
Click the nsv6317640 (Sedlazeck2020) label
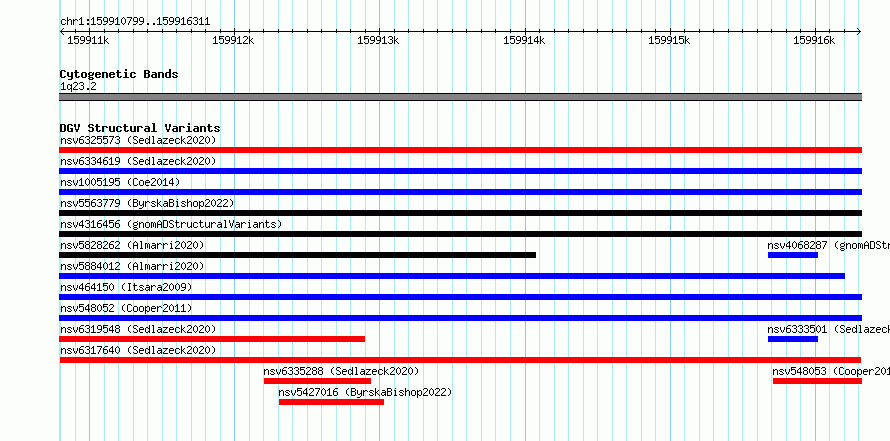point(138,350)
